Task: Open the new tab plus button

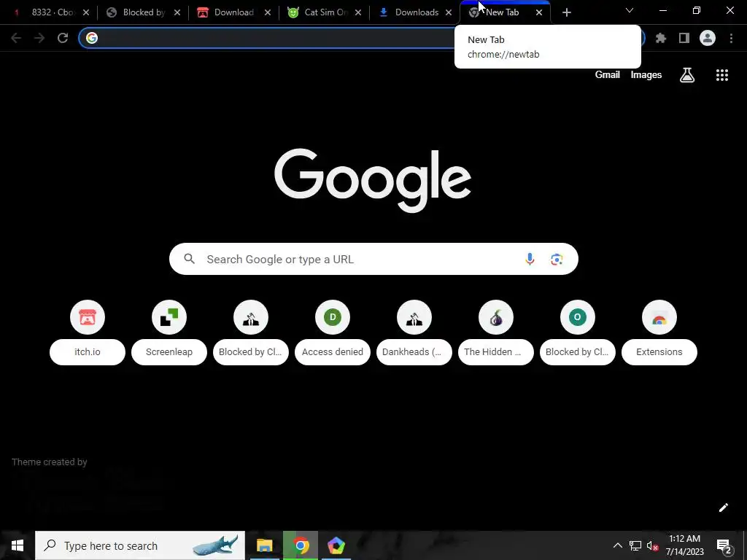Action: tap(566, 12)
